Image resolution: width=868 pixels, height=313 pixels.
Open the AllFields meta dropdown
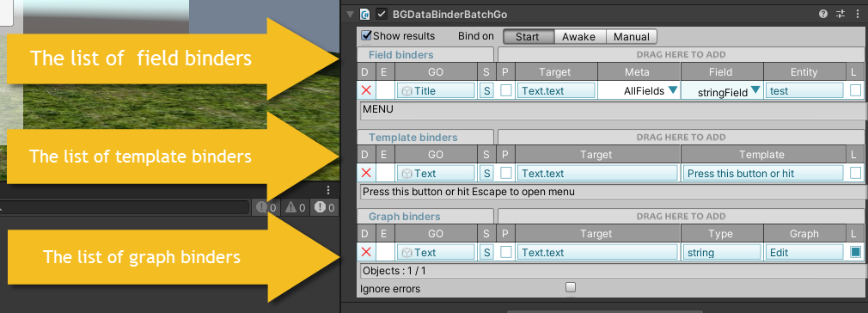639,91
